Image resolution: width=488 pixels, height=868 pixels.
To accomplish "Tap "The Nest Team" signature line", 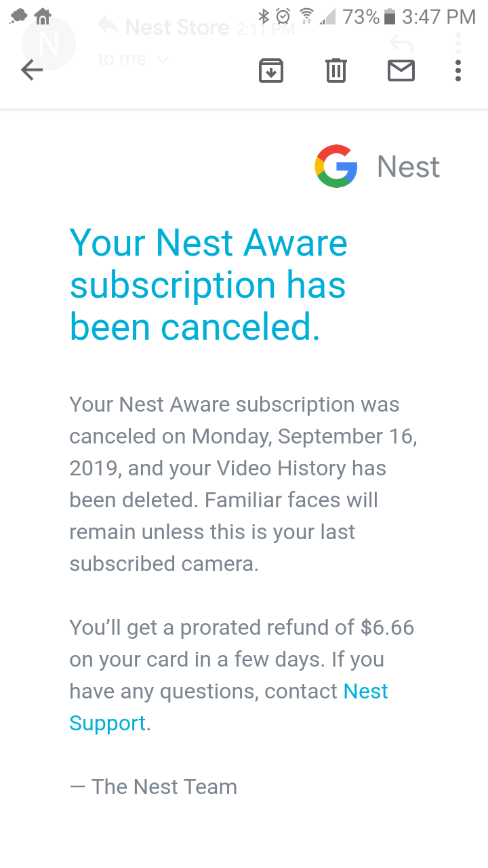I will [x=154, y=787].
